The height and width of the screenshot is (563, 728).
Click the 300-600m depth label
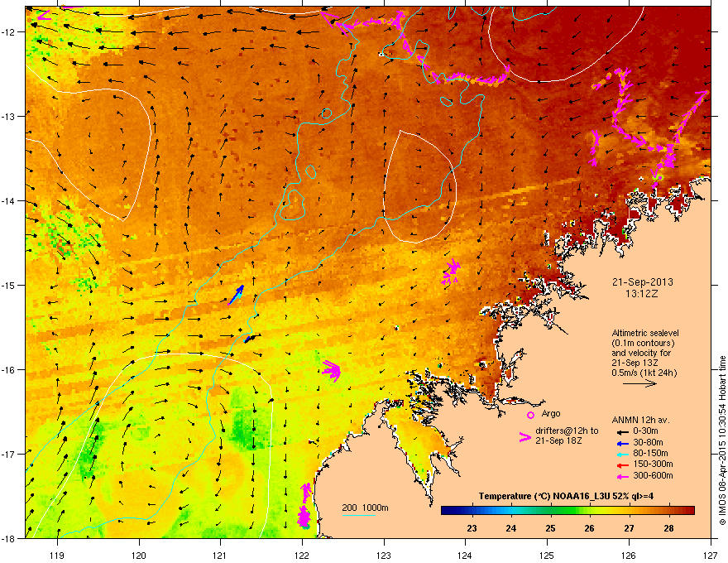click(x=653, y=475)
